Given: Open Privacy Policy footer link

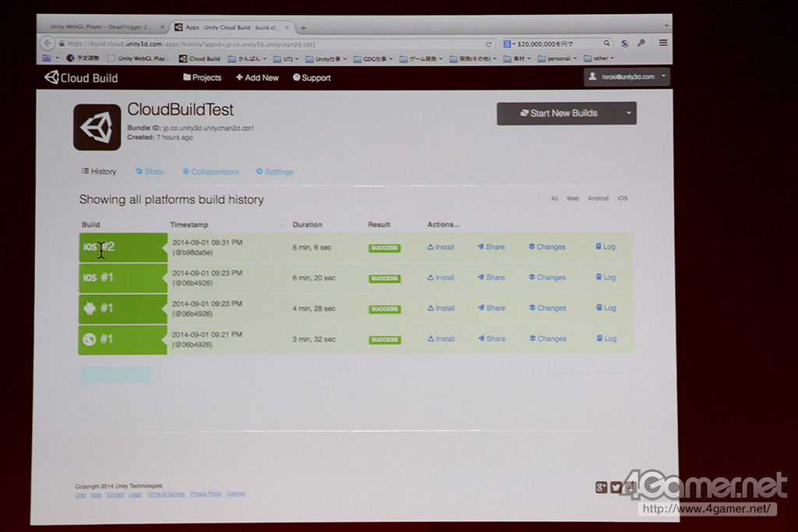Looking at the screenshot, I should point(206,494).
